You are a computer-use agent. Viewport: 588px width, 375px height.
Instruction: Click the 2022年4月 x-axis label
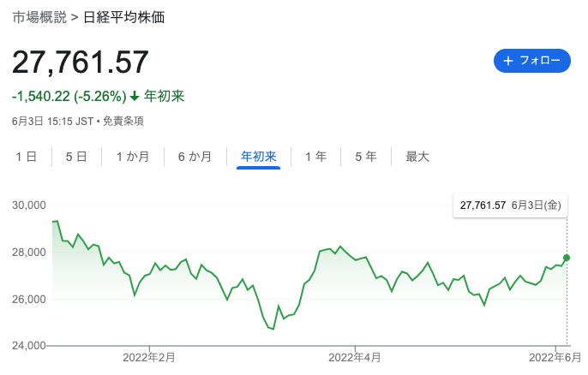point(355,357)
